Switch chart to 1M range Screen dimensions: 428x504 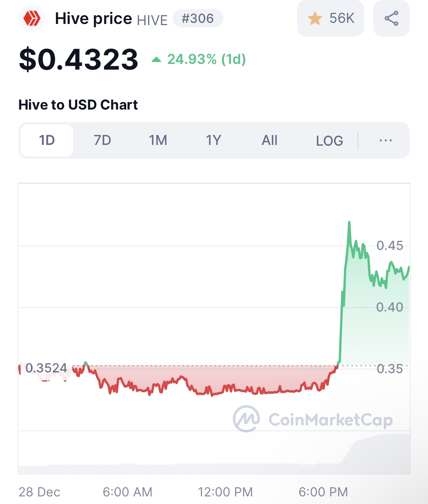158,140
